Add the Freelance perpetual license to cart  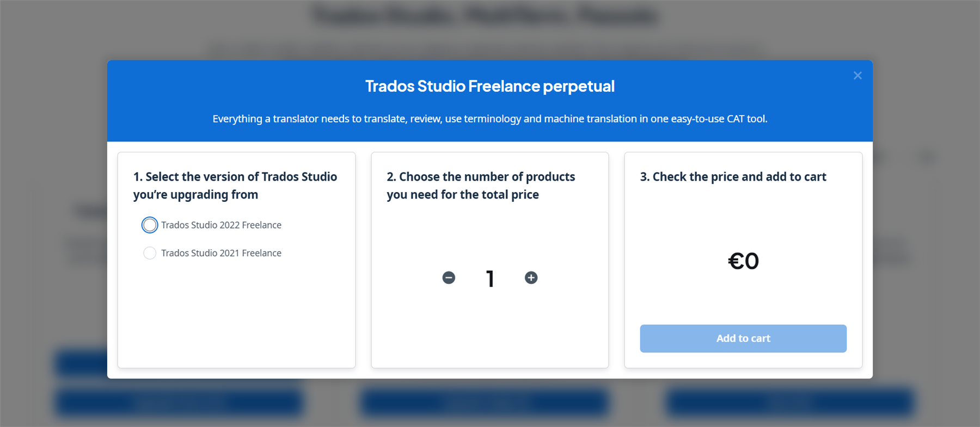743,338
